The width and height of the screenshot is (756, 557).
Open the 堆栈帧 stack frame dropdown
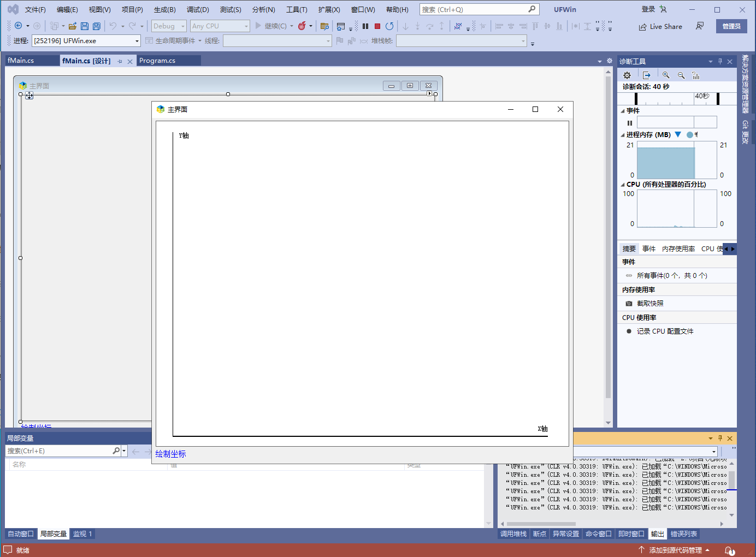pos(462,41)
